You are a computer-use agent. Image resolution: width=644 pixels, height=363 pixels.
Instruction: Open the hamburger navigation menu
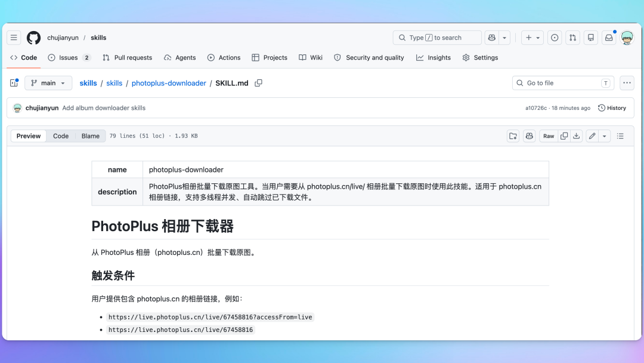pyautogui.click(x=14, y=38)
